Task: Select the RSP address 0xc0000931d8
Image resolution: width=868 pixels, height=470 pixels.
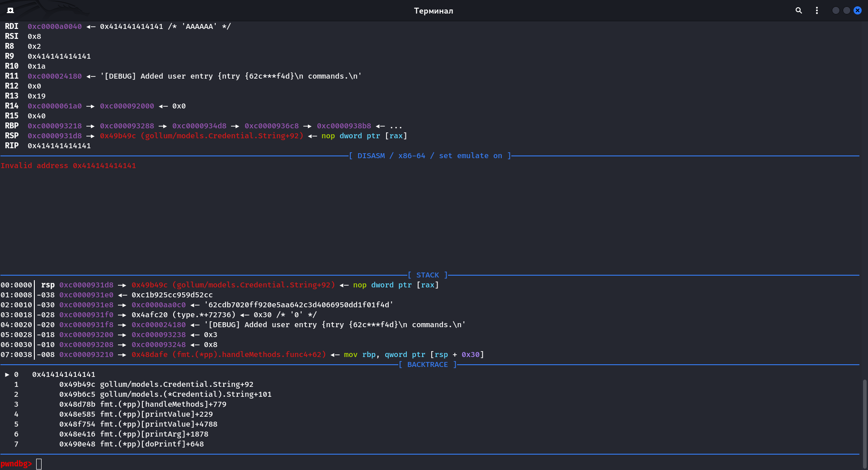Action: point(54,136)
